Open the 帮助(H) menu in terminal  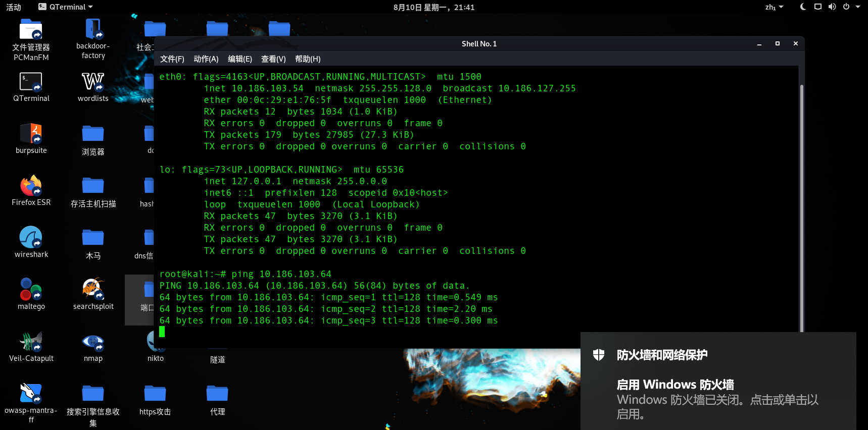(308, 59)
